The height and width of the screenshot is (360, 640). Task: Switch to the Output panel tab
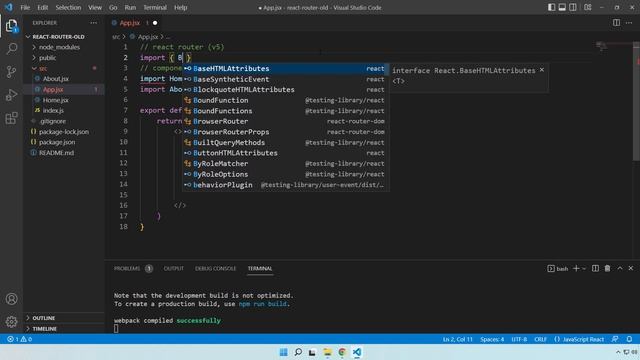[x=173, y=268]
